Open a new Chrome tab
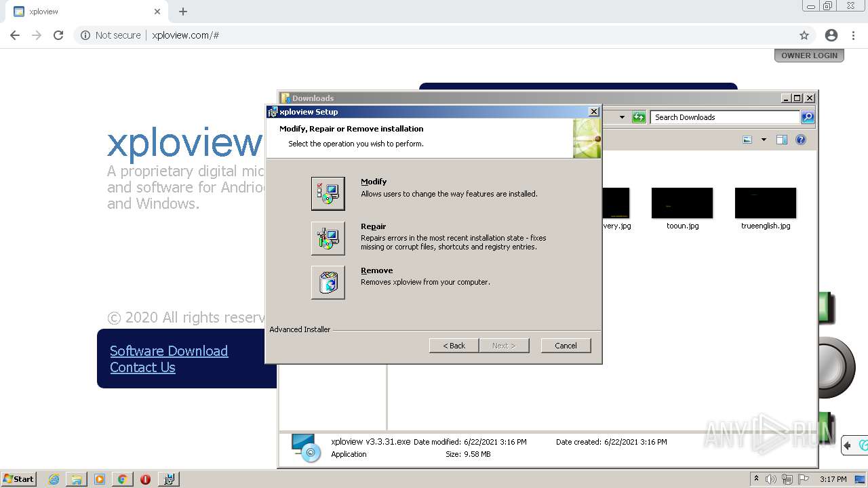Screen dimensions: 868x488 (183, 12)
